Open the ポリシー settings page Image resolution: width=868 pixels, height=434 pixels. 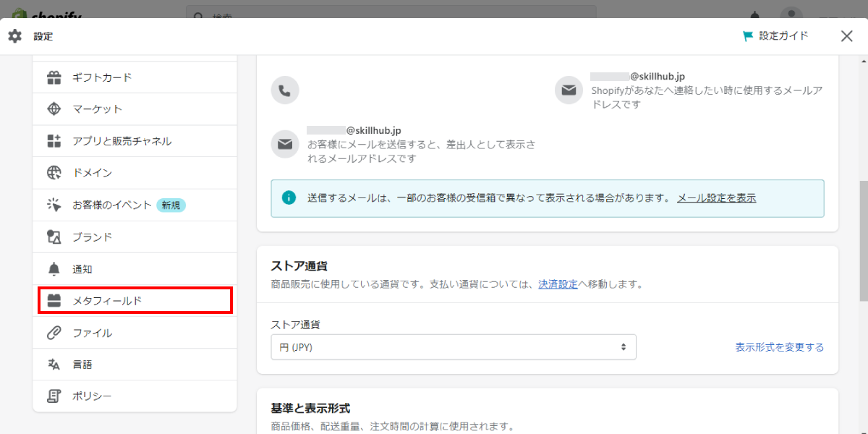(135, 396)
